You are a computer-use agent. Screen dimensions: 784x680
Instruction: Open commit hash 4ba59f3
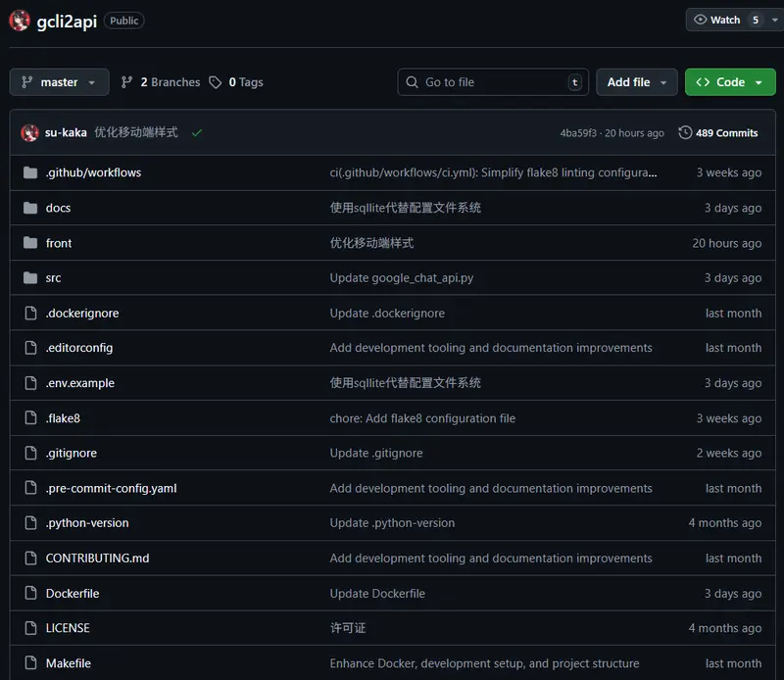point(579,133)
